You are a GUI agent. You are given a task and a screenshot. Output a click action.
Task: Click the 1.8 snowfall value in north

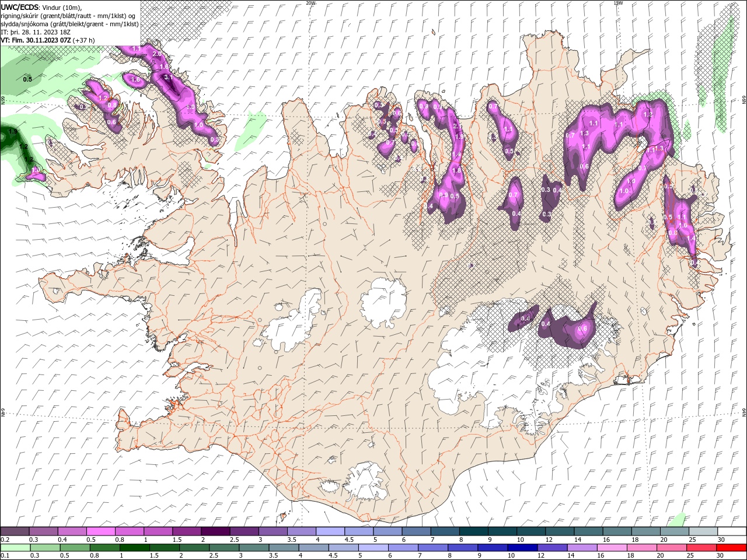pos(456,170)
